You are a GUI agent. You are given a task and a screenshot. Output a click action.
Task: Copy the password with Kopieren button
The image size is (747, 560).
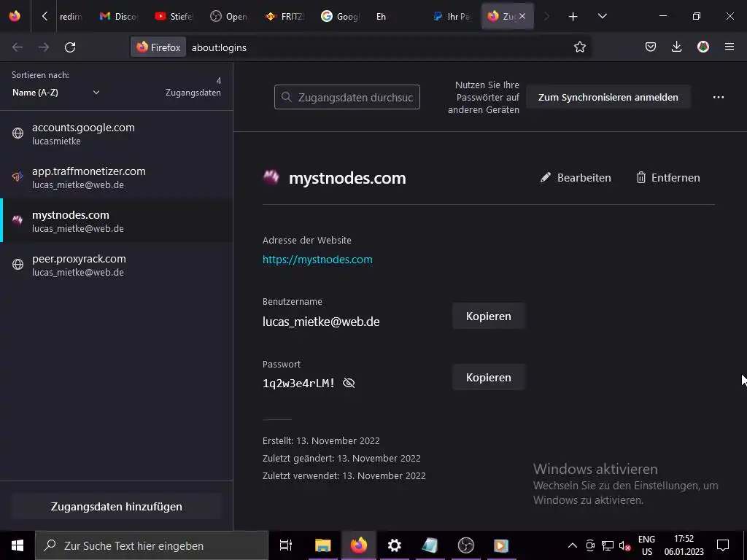(488, 377)
